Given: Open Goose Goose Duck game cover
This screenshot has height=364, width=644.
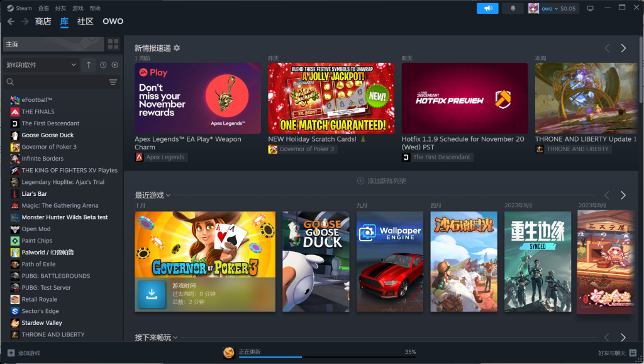Looking at the screenshot, I should coord(316,261).
